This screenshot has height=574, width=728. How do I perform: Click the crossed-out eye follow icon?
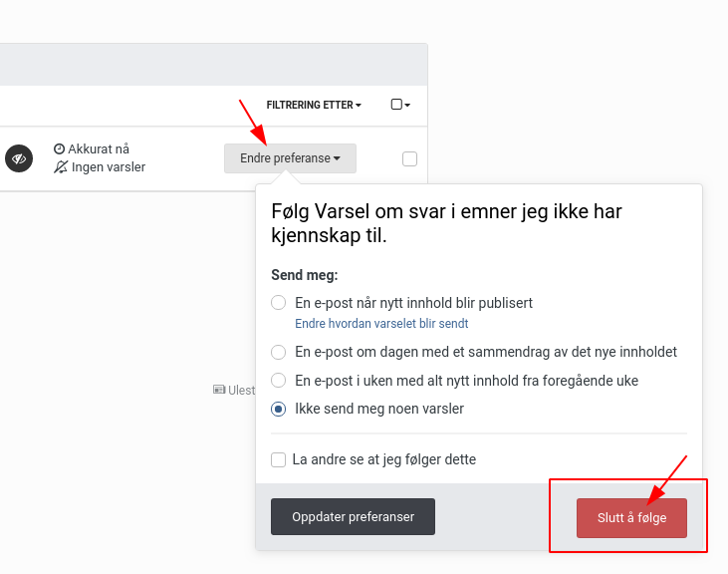(19, 158)
